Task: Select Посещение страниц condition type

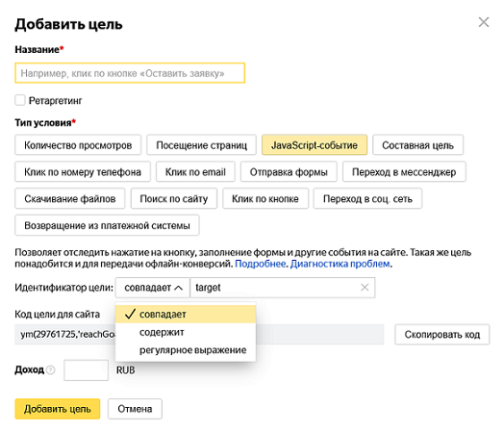Action: coord(202,145)
